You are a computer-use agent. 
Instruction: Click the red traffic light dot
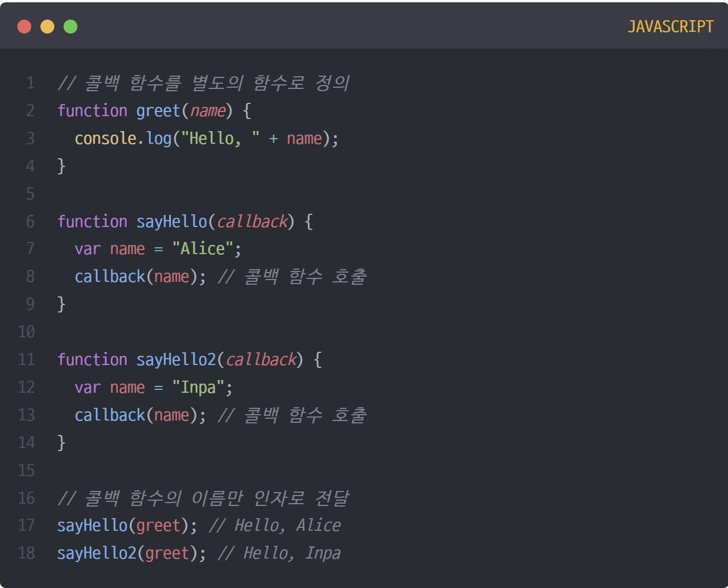(24, 27)
